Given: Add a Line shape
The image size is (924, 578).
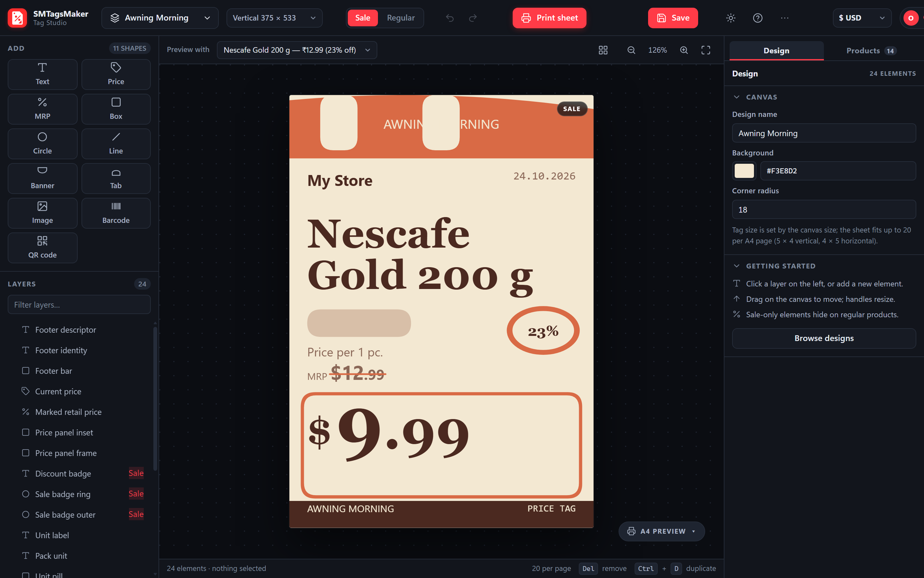Looking at the screenshot, I should 116,144.
